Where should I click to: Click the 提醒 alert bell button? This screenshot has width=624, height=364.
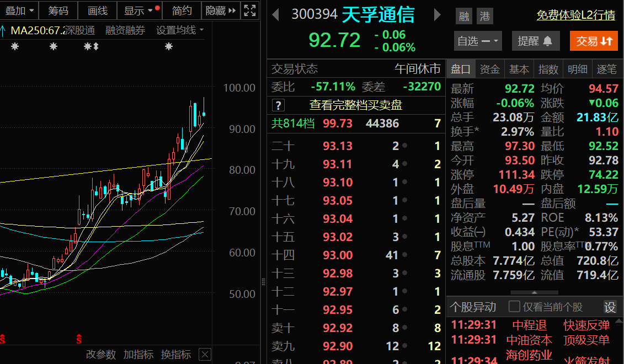pos(535,41)
